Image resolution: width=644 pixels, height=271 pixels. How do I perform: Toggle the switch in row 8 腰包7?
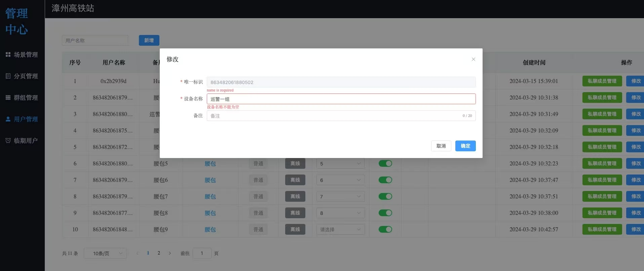coord(385,196)
